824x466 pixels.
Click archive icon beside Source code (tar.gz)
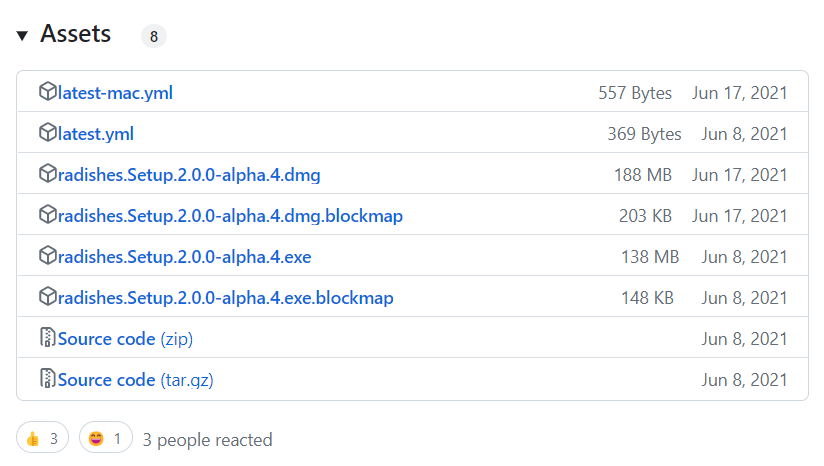coord(47,380)
